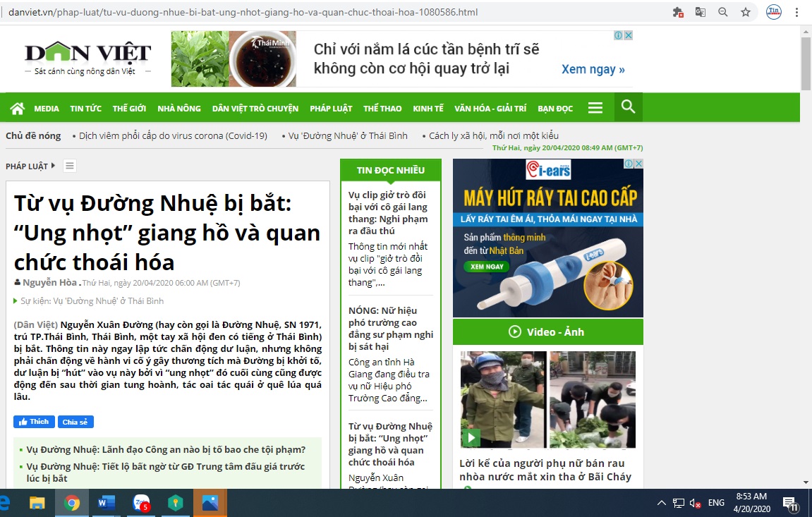Open THỂ THAO section
The width and height of the screenshot is (812, 517).
382,108
